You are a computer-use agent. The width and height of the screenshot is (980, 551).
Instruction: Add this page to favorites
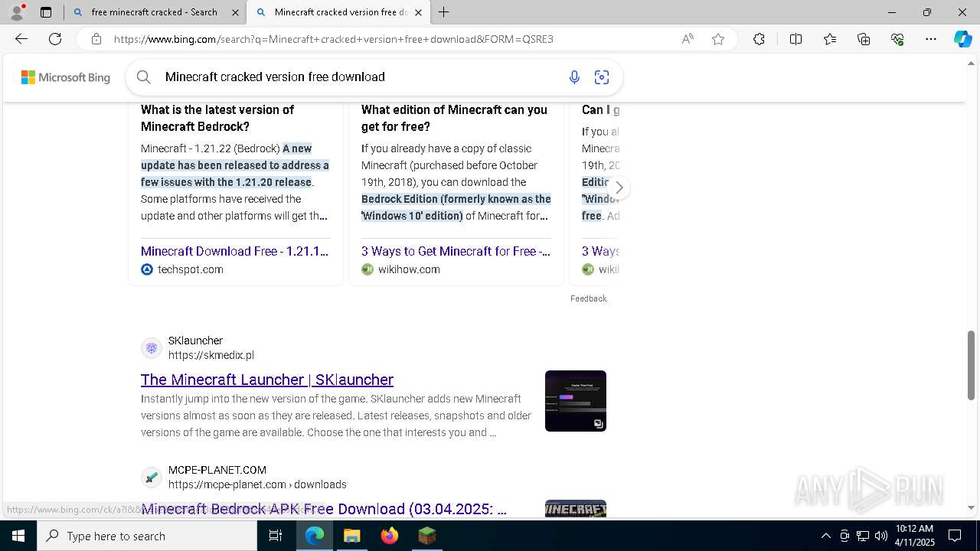tap(718, 39)
